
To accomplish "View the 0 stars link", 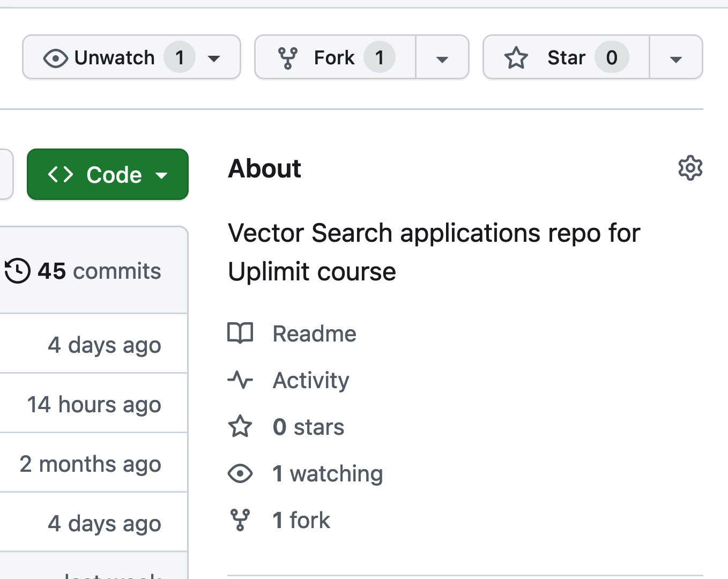I will point(308,427).
